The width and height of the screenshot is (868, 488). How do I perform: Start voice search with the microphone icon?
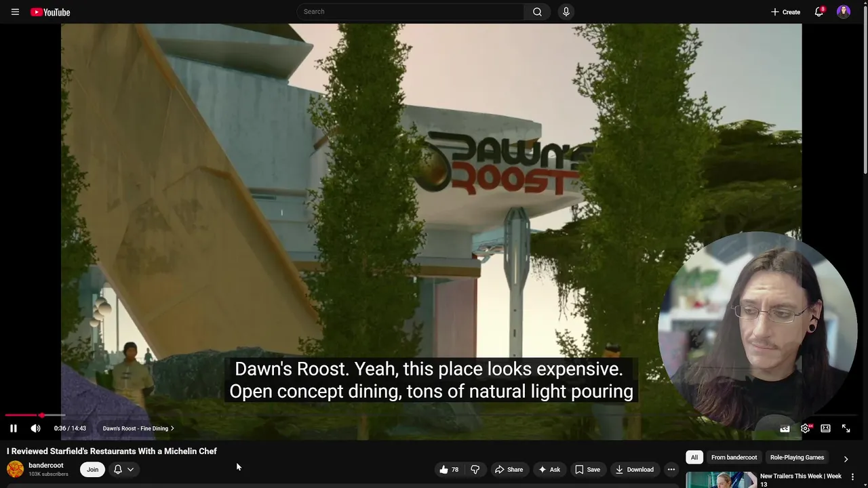pos(566,12)
